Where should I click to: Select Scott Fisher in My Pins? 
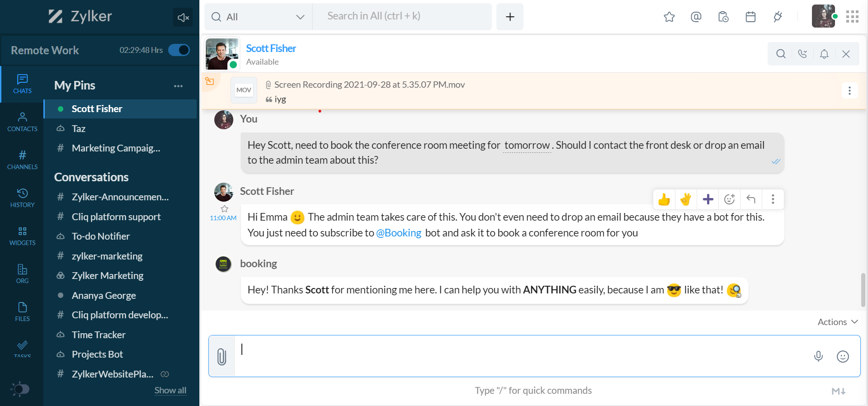click(x=120, y=109)
